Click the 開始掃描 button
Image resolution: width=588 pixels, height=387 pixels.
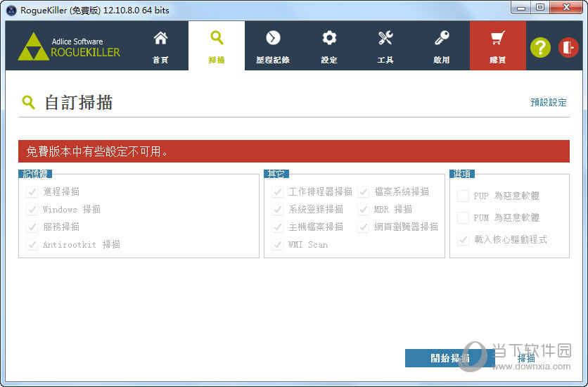click(449, 358)
